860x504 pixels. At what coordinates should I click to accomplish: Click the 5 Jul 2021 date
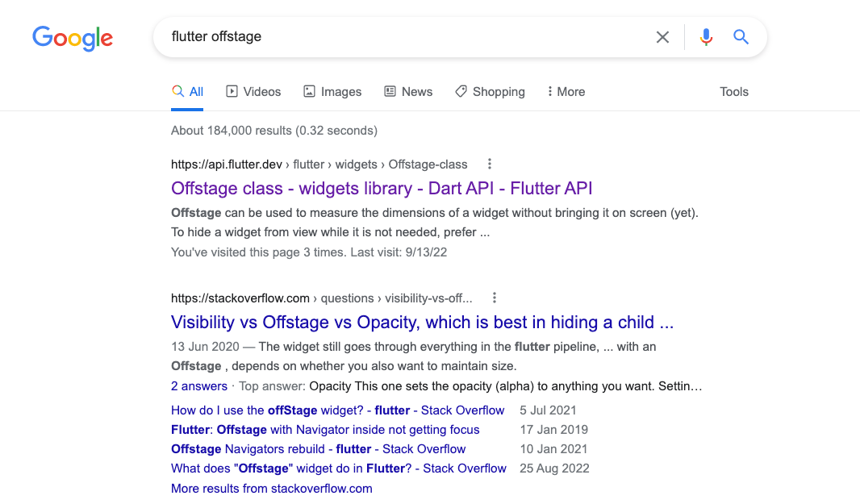click(x=548, y=410)
